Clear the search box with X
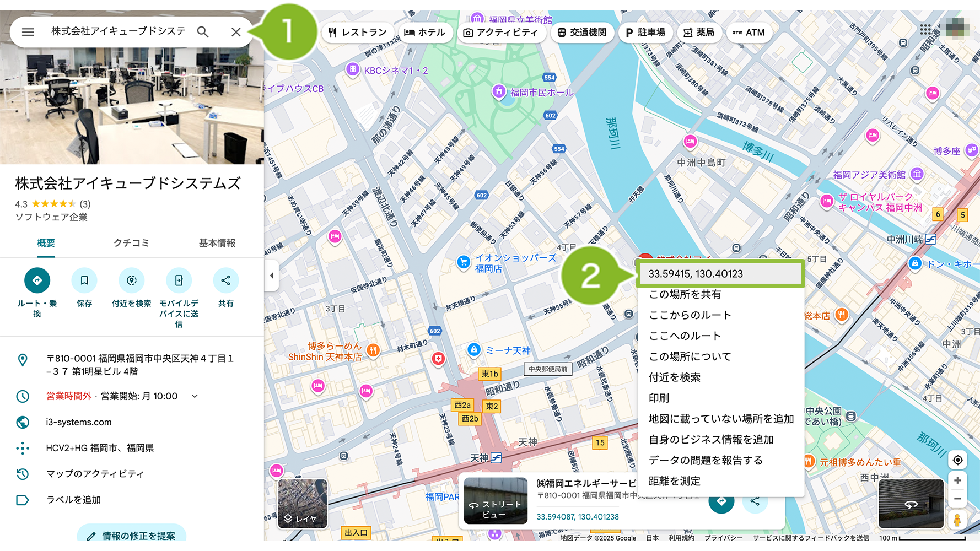 tap(236, 32)
